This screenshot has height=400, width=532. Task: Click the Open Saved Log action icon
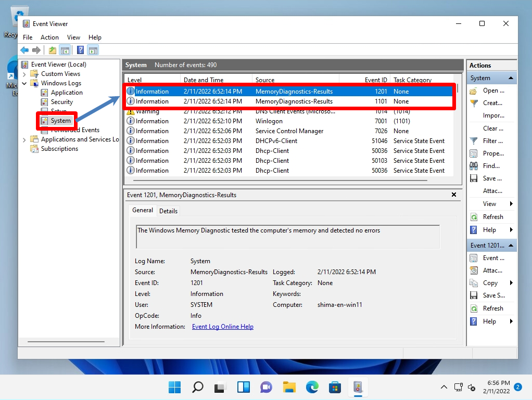tap(473, 91)
